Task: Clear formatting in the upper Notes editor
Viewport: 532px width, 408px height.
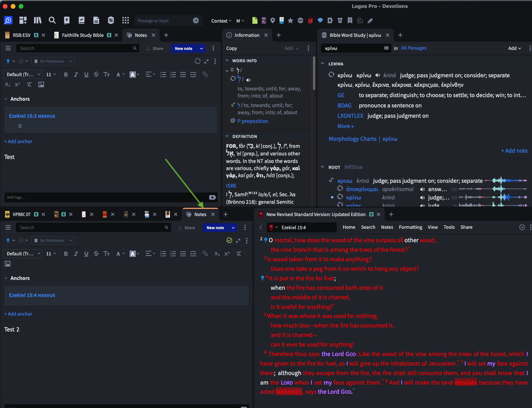Action: 29,84
